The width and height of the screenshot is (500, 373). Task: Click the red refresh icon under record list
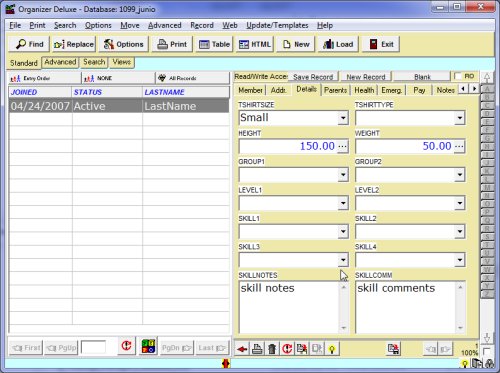[126, 346]
